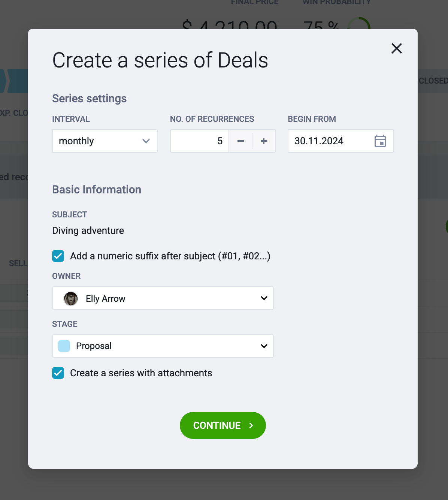
Task: Uncheck Create a series with attachments
Action: pyautogui.click(x=58, y=373)
